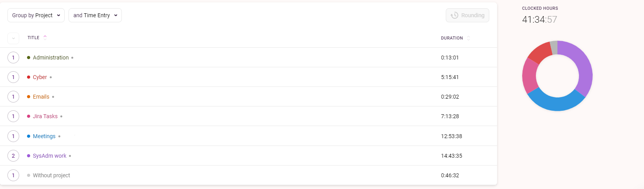
Task: Sort the list by the TITLE column header
Action: click(x=33, y=38)
